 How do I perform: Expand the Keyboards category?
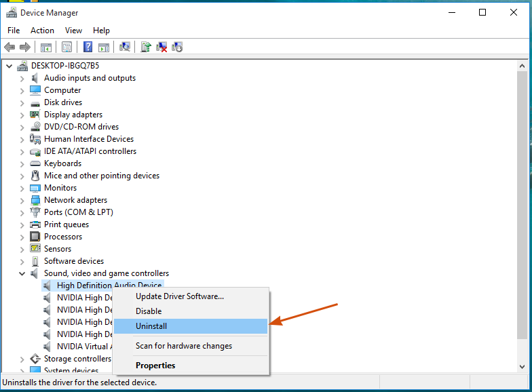(x=22, y=164)
